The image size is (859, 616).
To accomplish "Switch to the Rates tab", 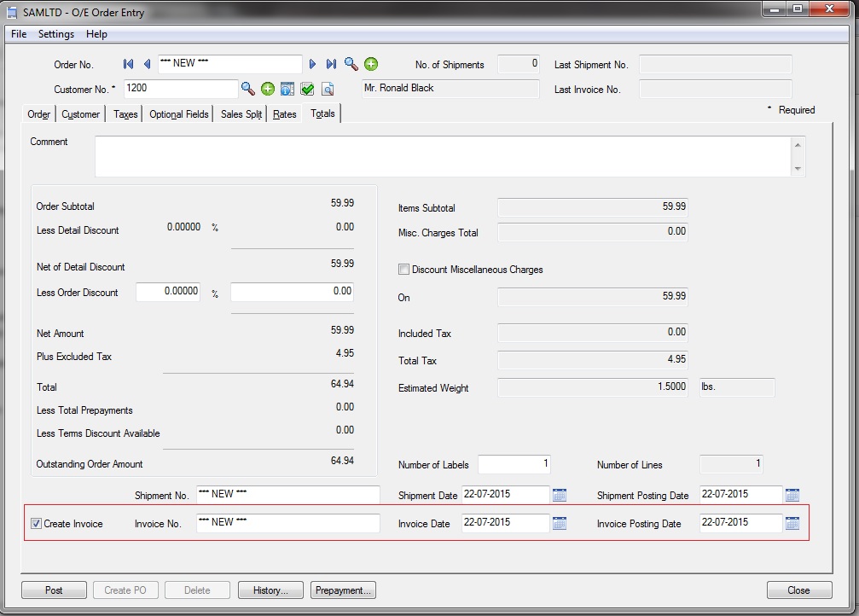I will (x=284, y=114).
